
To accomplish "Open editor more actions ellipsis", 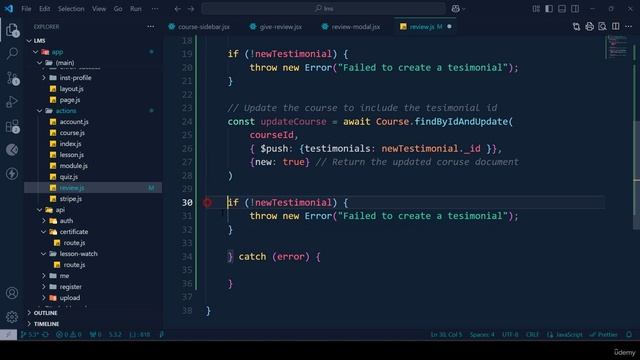I will (x=628, y=27).
